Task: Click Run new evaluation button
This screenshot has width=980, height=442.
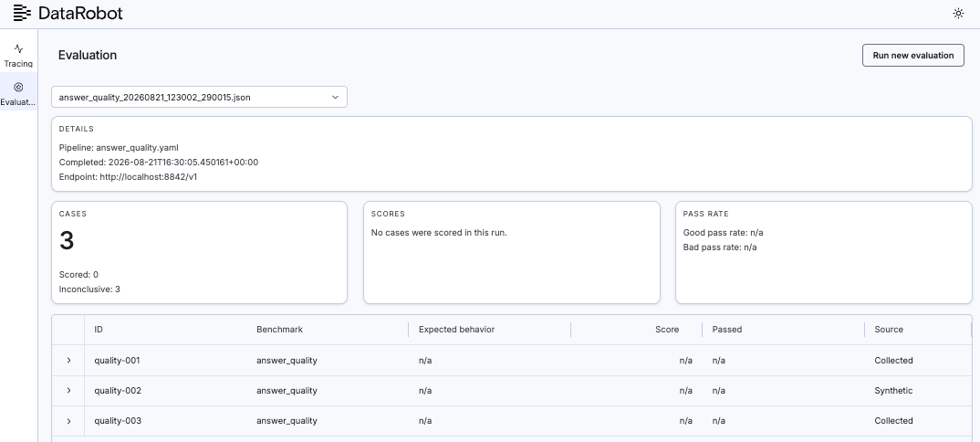Action: tap(913, 55)
